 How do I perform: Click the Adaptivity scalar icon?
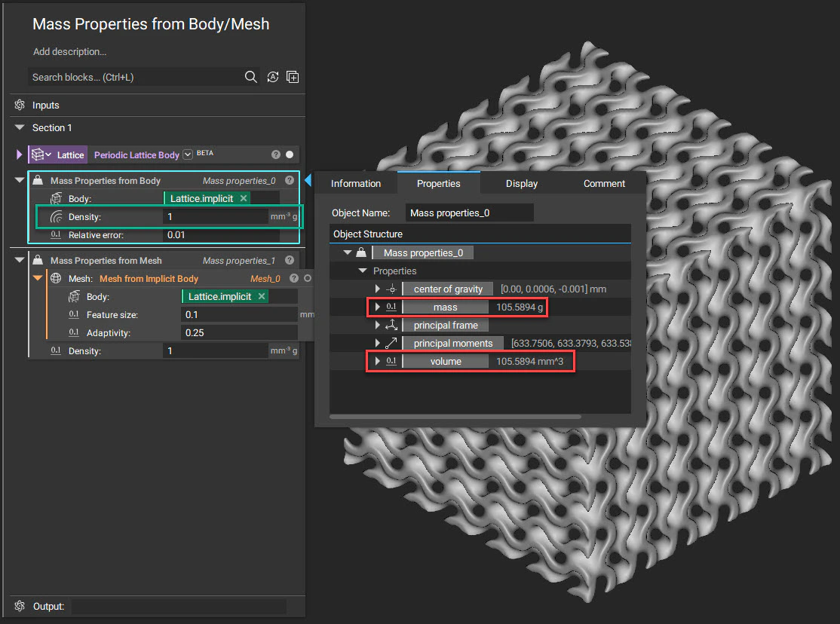point(74,332)
